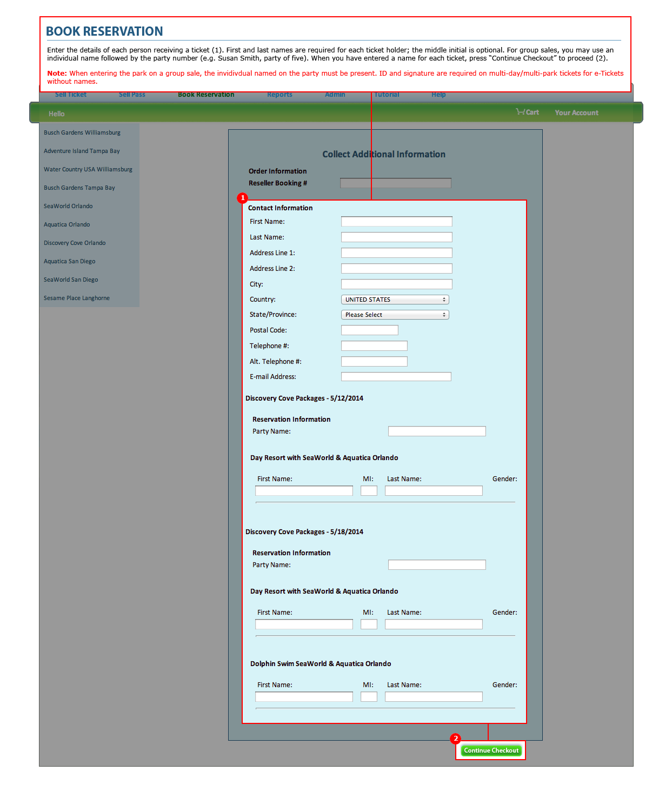Click the Collect Additional Information heading
The width and height of the screenshot is (672, 811).
[x=384, y=154]
